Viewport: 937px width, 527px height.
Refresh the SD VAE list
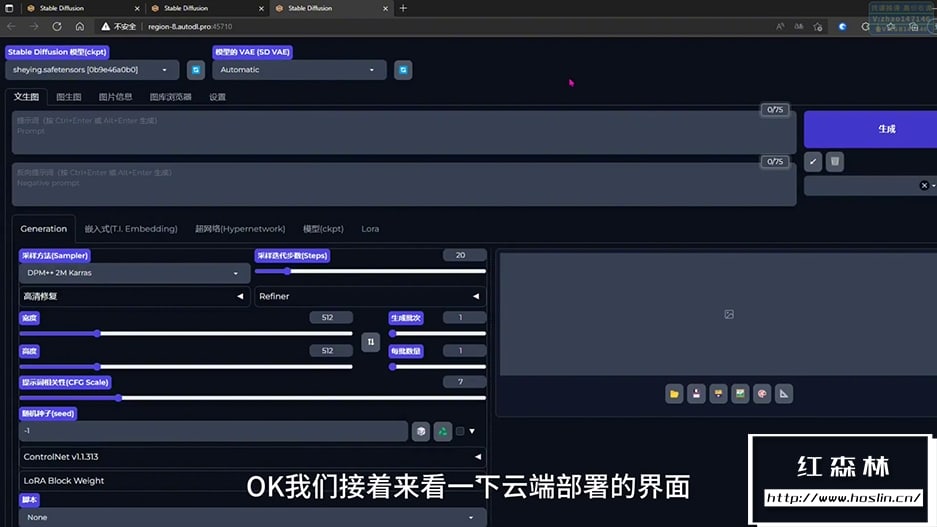[403, 70]
